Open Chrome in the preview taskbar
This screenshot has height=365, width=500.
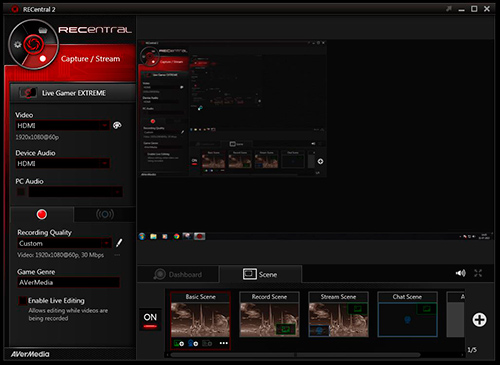176,236
